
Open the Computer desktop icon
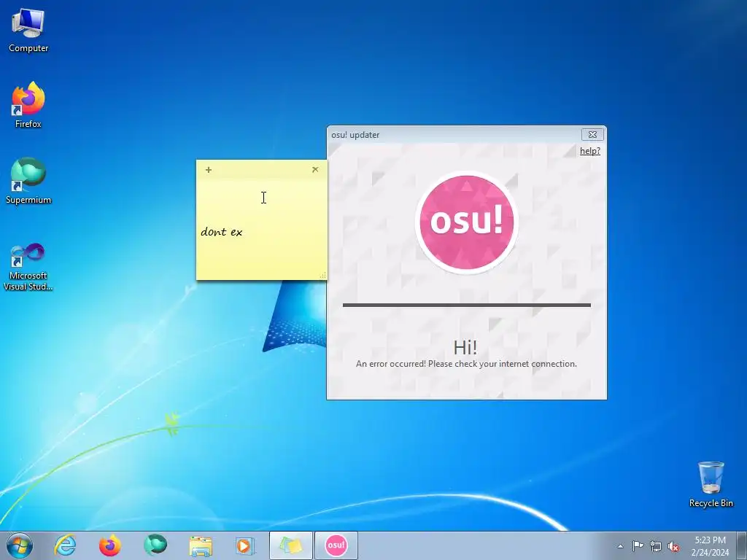(28, 30)
